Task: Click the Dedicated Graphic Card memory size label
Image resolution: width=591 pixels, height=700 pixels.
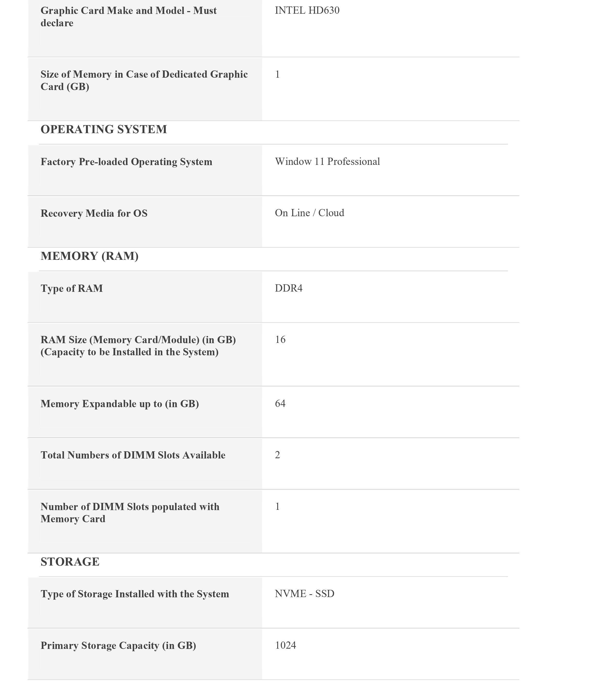Action: tap(144, 80)
